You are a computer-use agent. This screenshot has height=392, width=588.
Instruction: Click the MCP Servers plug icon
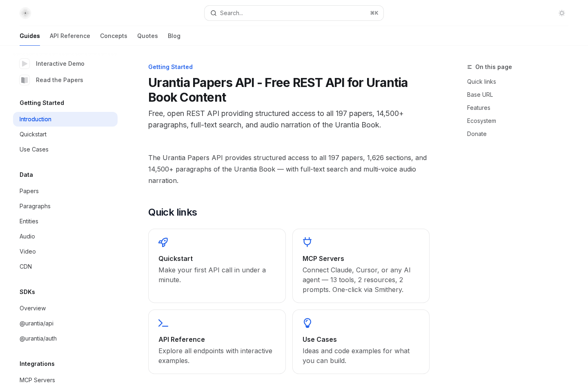pos(307,242)
